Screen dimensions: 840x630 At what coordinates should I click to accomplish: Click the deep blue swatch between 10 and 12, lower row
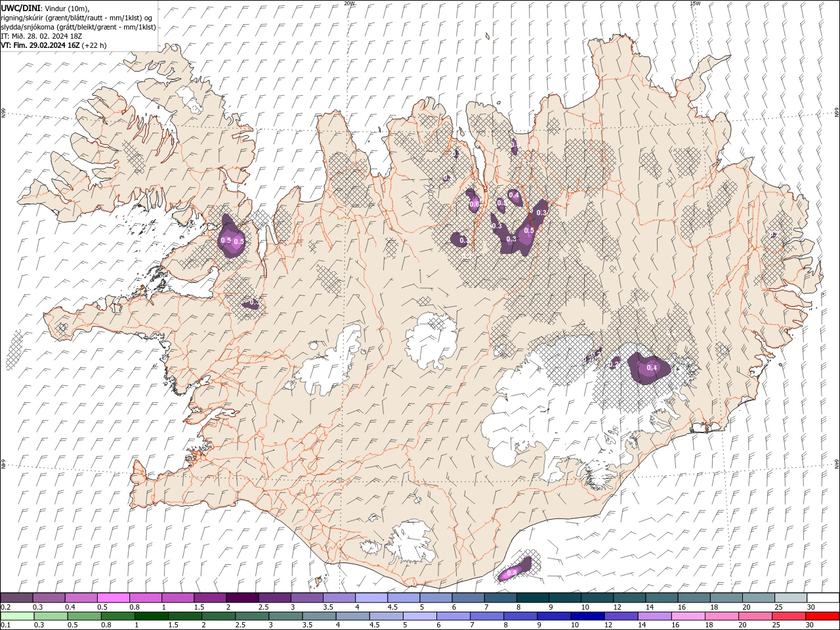(x=587, y=616)
